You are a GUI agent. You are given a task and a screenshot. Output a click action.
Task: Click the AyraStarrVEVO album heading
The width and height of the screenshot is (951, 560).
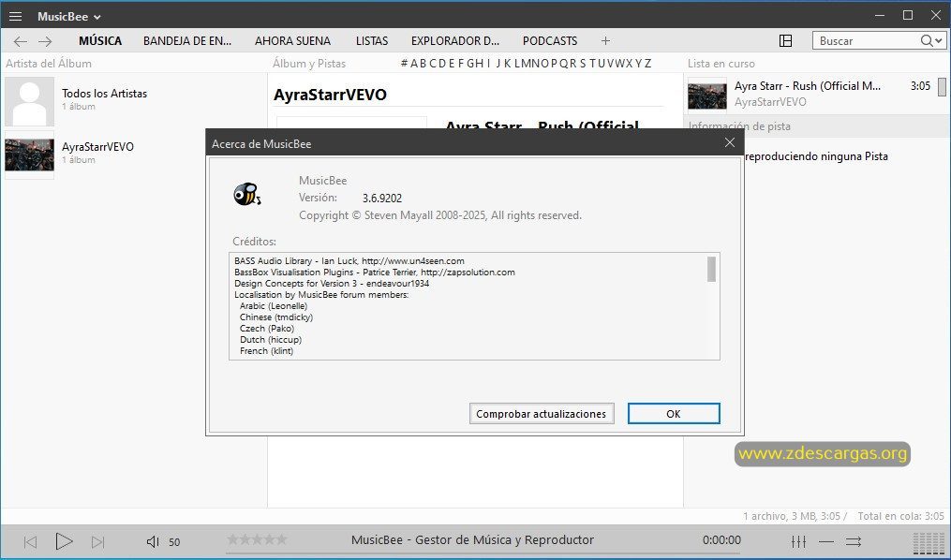[330, 95]
